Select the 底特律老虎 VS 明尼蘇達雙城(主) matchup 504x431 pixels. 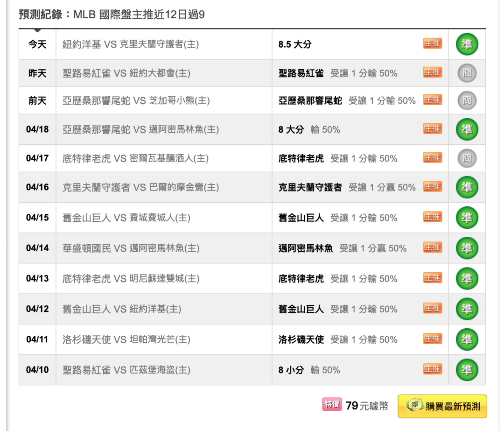[131, 279]
